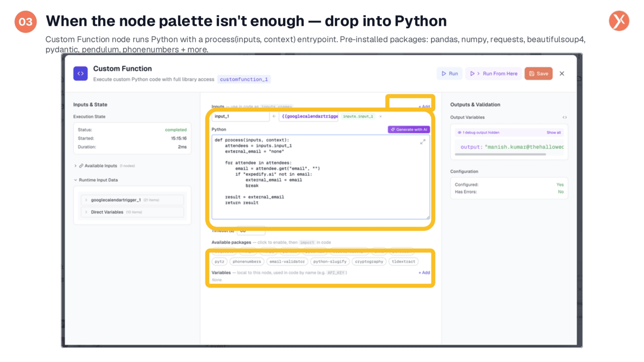Click the Configured Yes value

click(x=560, y=185)
